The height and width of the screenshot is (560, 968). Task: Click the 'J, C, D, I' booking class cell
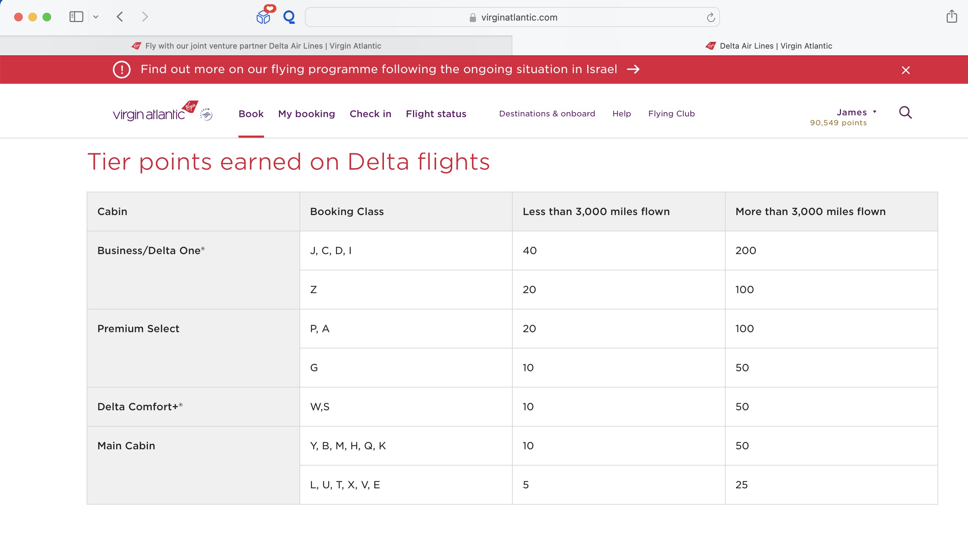point(406,251)
